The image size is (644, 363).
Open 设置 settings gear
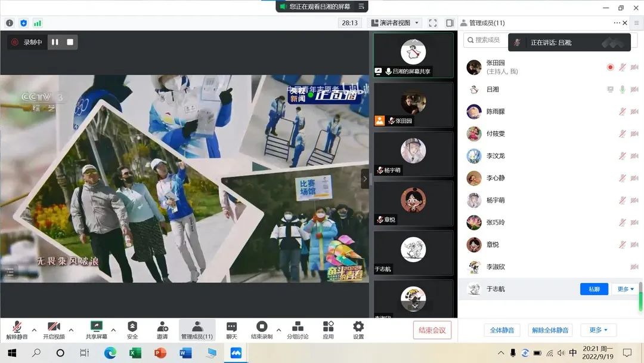358,330
